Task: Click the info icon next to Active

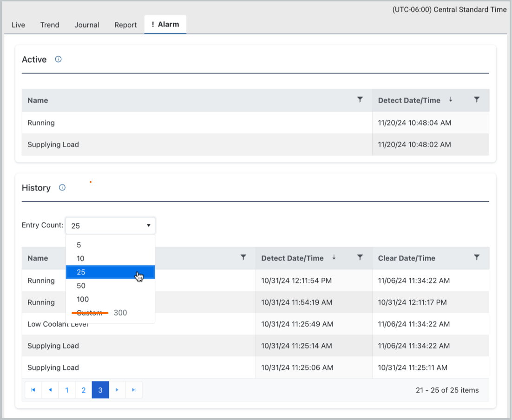Action: pyautogui.click(x=58, y=59)
